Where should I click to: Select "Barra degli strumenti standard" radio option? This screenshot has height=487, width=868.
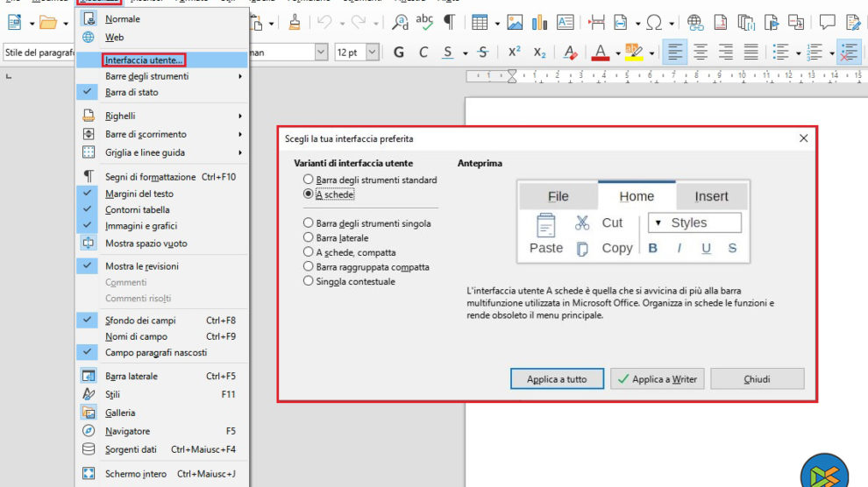(x=309, y=180)
